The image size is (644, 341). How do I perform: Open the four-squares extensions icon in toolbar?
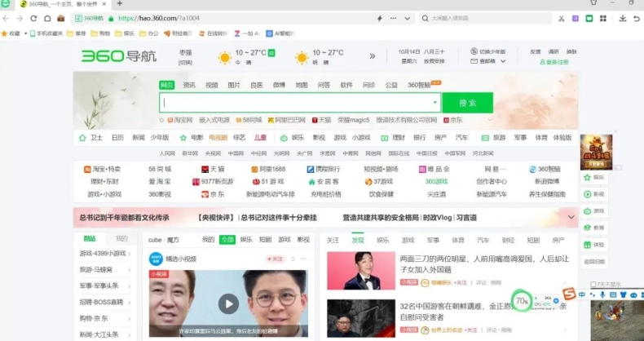(603, 19)
